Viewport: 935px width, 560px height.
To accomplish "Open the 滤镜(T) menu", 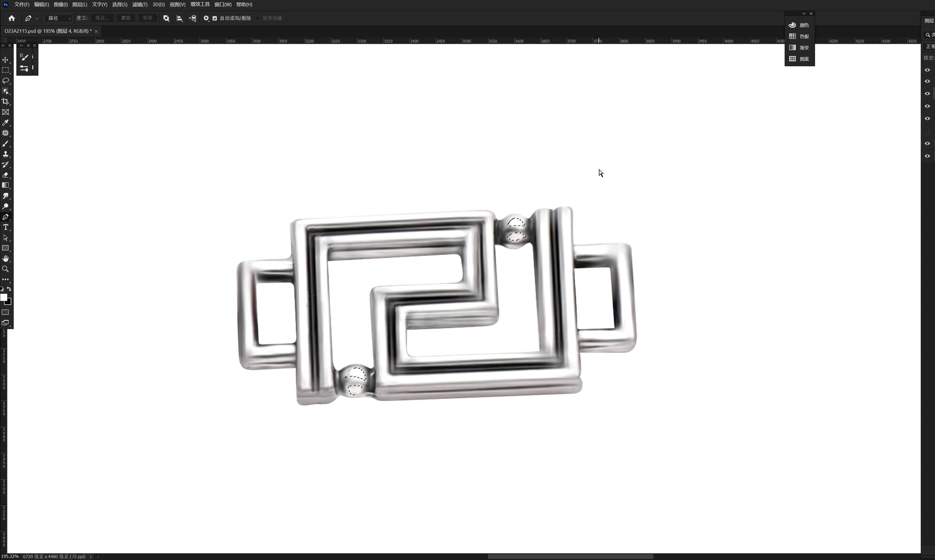I will (139, 5).
